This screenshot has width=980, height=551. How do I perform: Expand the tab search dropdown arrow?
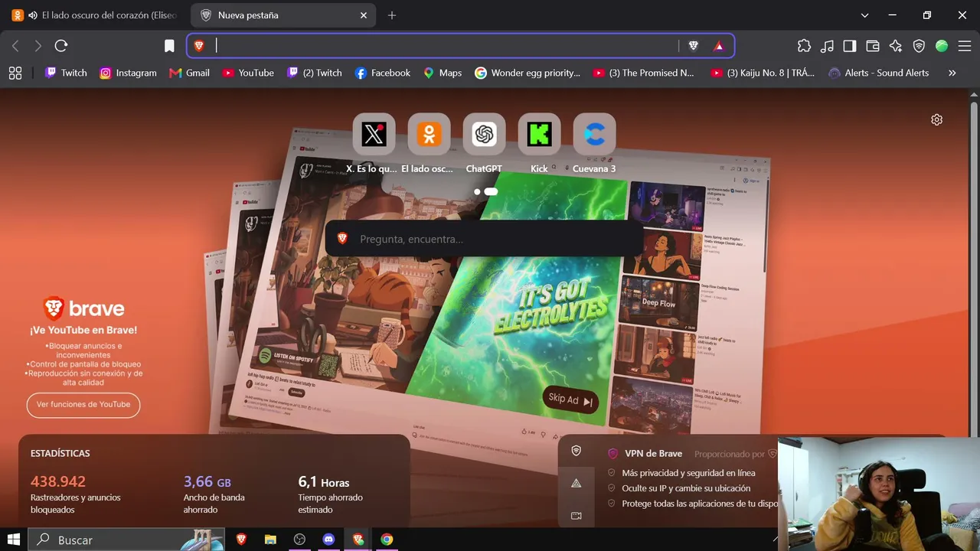(x=864, y=15)
